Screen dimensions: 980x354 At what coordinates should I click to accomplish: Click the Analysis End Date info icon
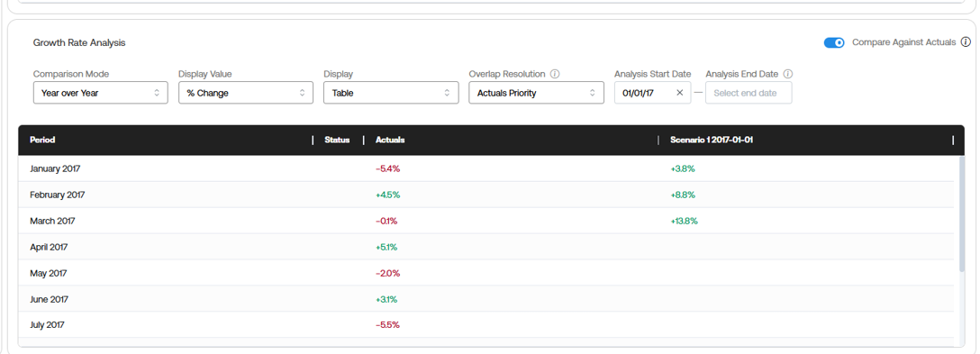(x=787, y=74)
